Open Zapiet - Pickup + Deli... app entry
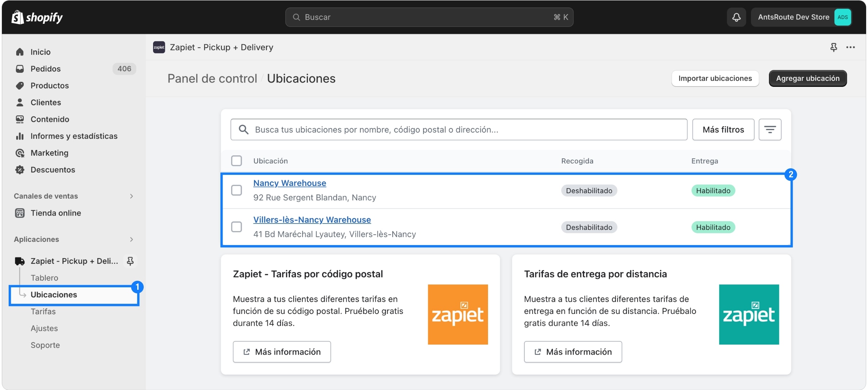The image size is (868, 390). pyautogui.click(x=74, y=261)
